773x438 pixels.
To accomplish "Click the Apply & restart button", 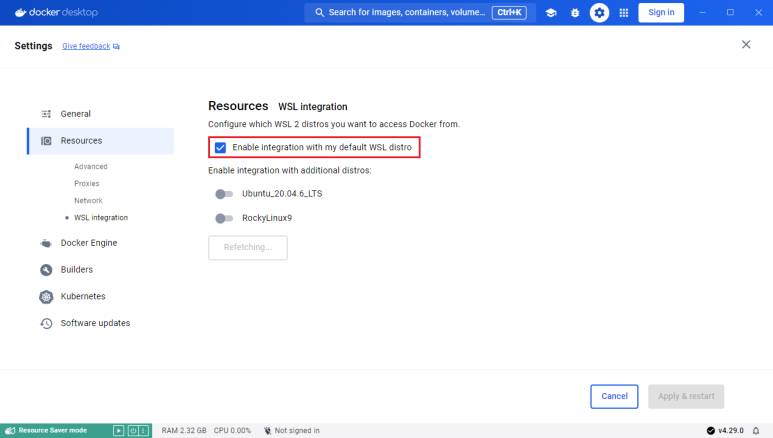I will [x=686, y=397].
